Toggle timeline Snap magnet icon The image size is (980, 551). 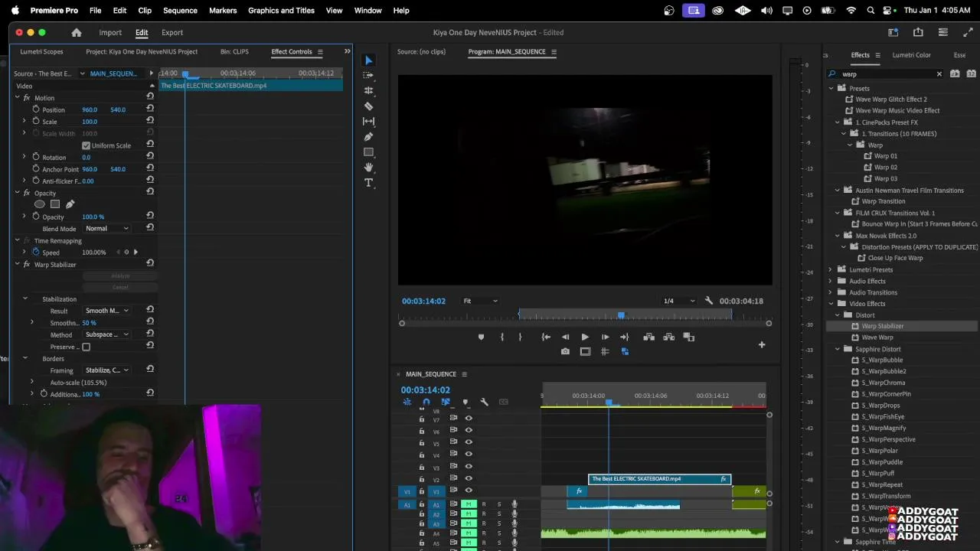426,402
